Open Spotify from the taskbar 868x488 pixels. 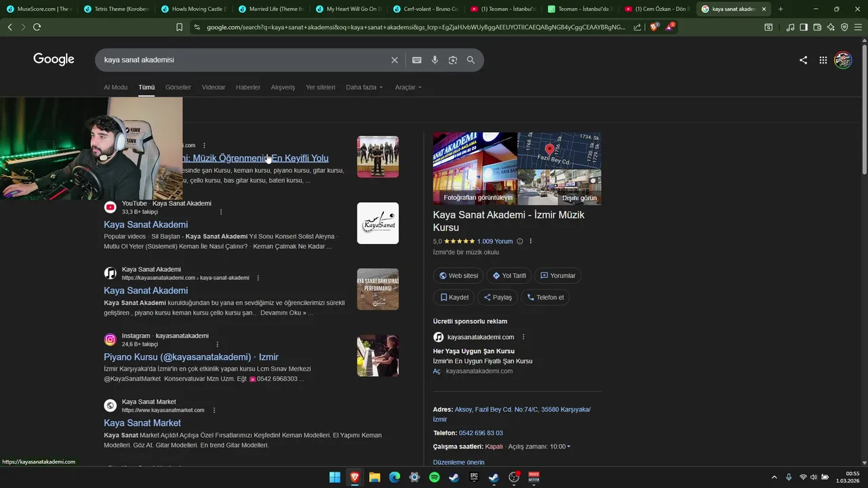tap(434, 477)
